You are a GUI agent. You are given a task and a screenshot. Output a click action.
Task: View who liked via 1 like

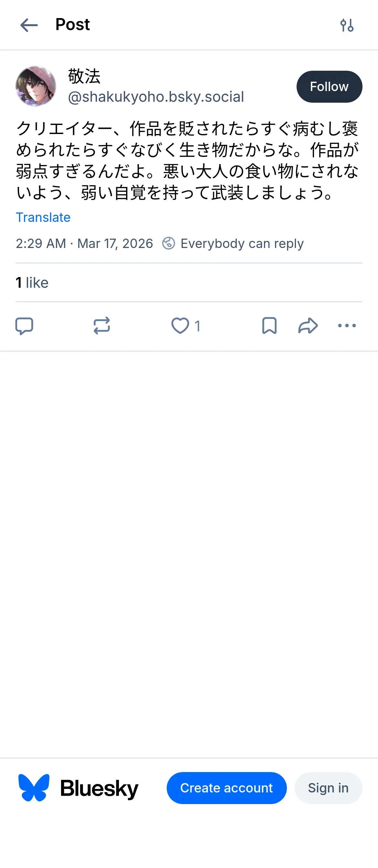click(32, 283)
